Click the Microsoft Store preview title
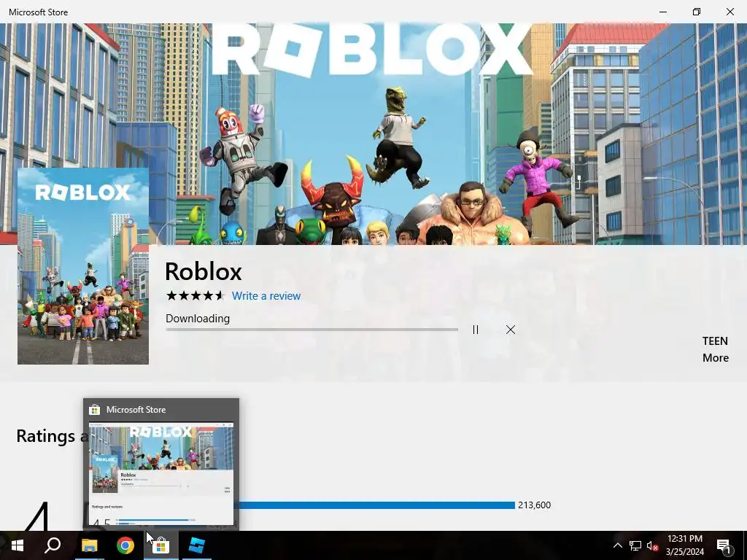The width and height of the screenshot is (747, 560). (x=136, y=410)
